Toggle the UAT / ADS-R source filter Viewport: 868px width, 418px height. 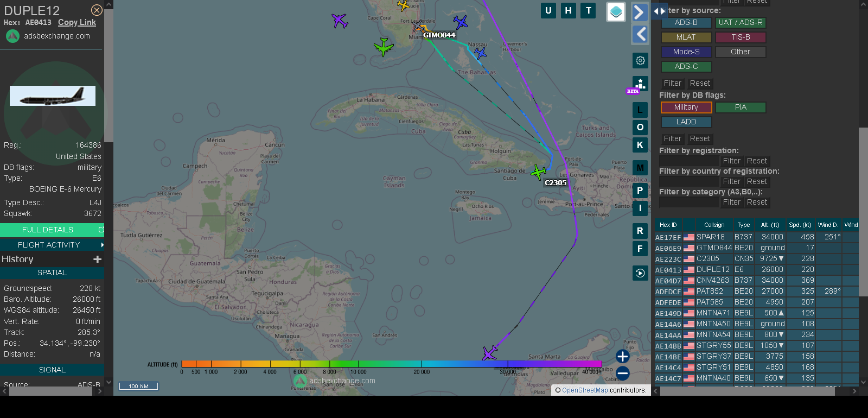pyautogui.click(x=741, y=23)
